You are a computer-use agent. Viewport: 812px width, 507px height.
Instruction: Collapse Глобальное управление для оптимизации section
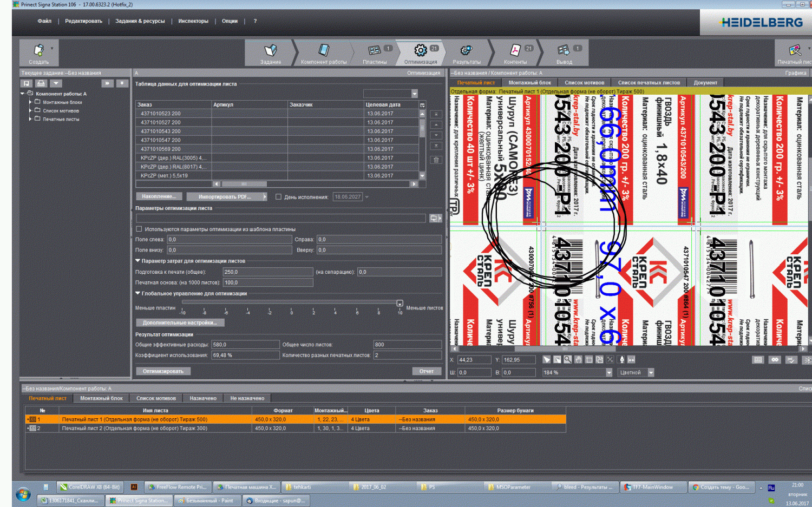pos(137,293)
